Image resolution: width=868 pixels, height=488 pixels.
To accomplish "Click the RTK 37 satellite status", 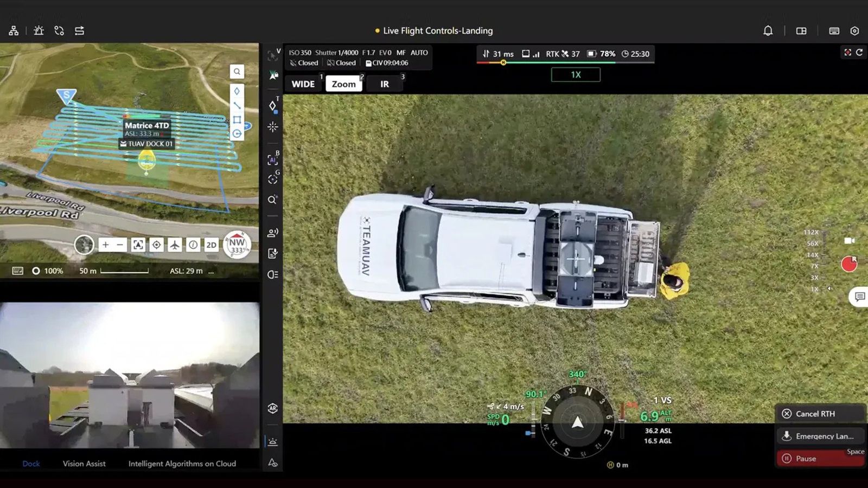I will 563,54.
